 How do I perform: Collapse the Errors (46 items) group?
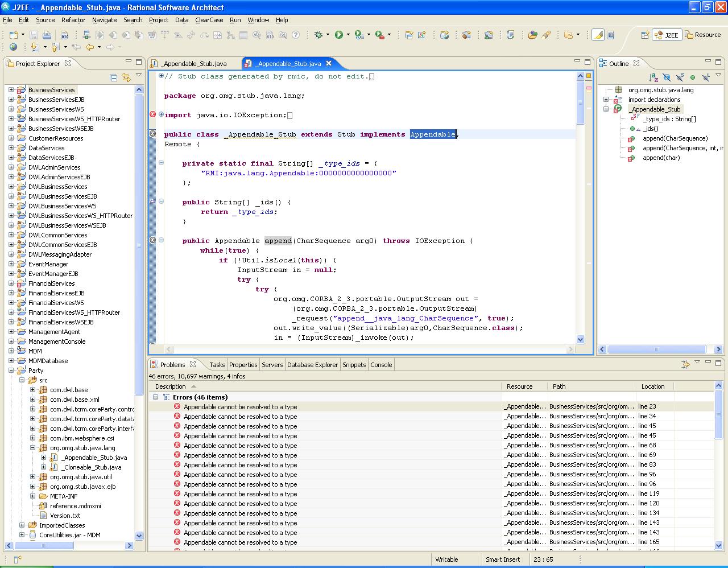155,397
